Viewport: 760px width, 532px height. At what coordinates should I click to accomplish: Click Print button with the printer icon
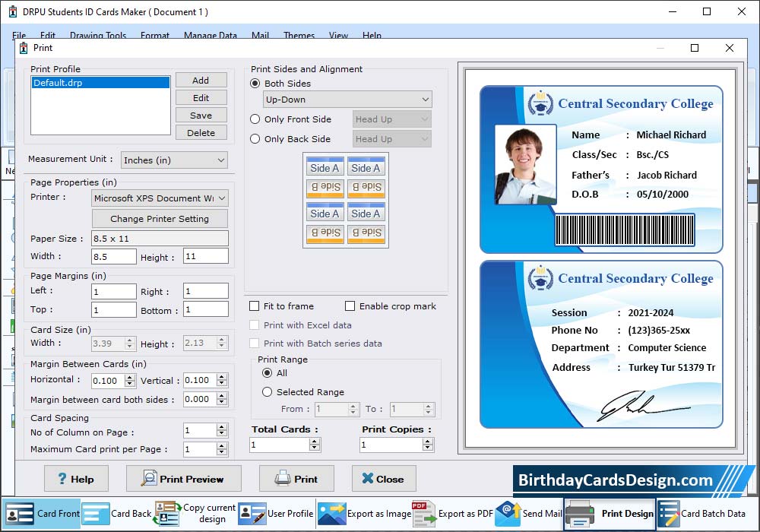(x=296, y=479)
